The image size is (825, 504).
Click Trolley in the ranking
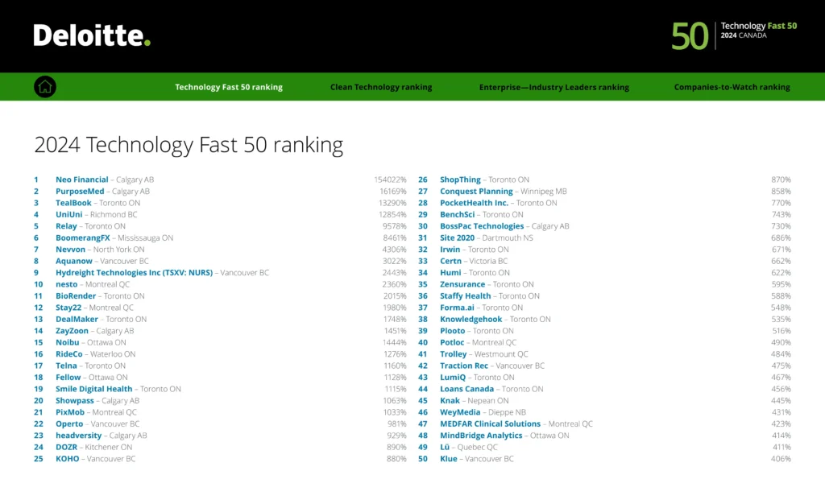tap(454, 353)
